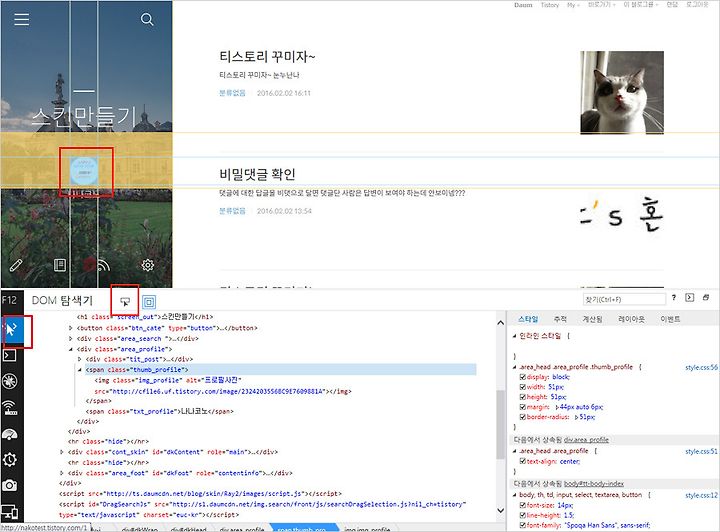720x532 pixels.
Task: Click the F12 help question mark
Action: point(674,298)
